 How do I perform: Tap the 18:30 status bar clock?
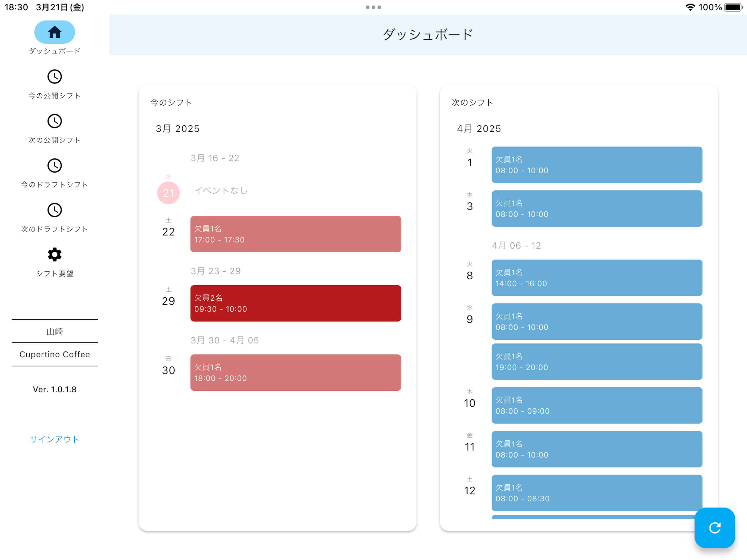pyautogui.click(x=16, y=7)
